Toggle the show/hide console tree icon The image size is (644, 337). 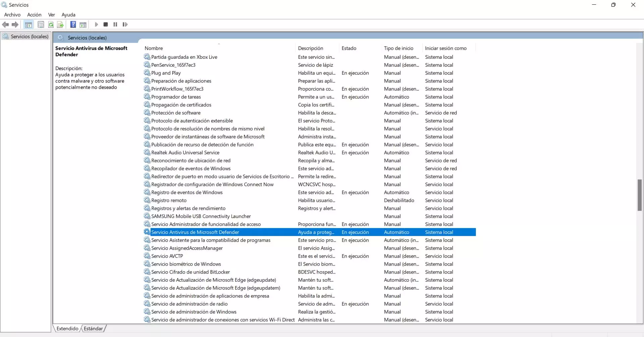coord(29,24)
